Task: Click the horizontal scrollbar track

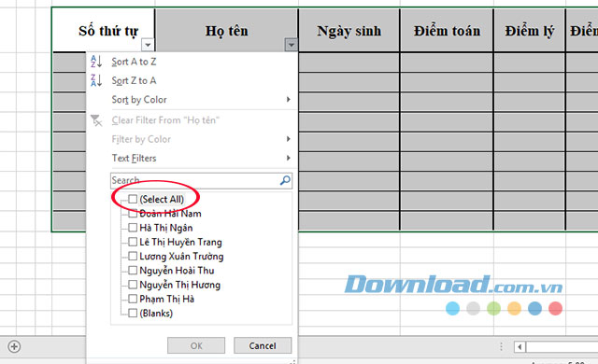Action: click(562, 347)
